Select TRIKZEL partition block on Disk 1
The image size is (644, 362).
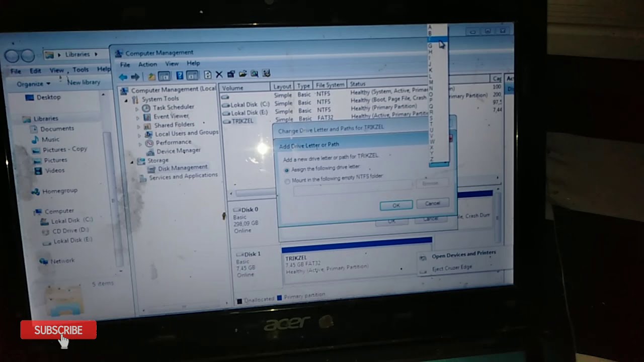(x=357, y=261)
